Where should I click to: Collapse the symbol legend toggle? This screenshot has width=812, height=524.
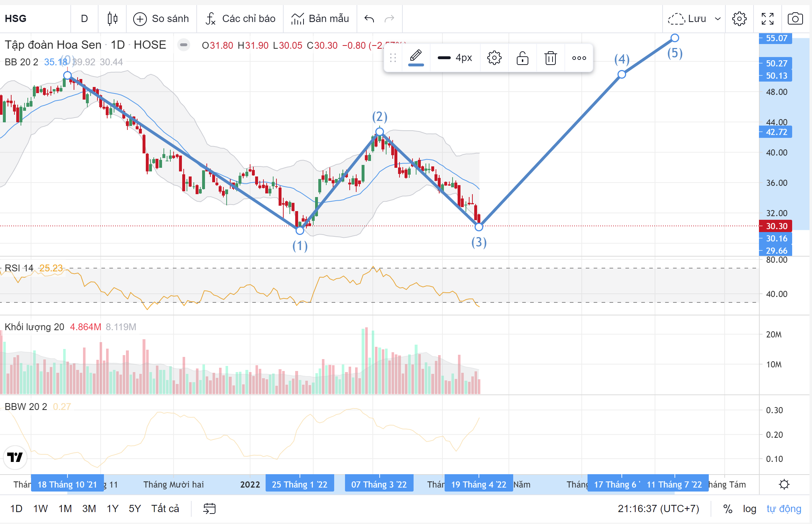(x=184, y=45)
